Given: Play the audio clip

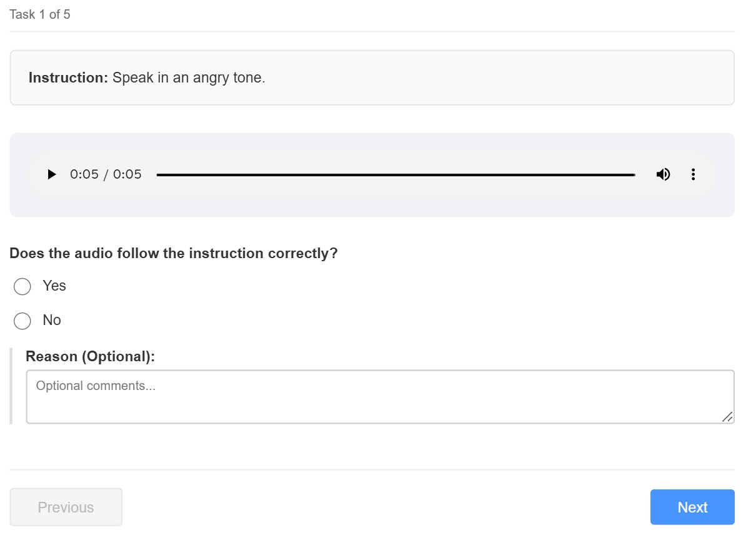Looking at the screenshot, I should pyautogui.click(x=52, y=174).
